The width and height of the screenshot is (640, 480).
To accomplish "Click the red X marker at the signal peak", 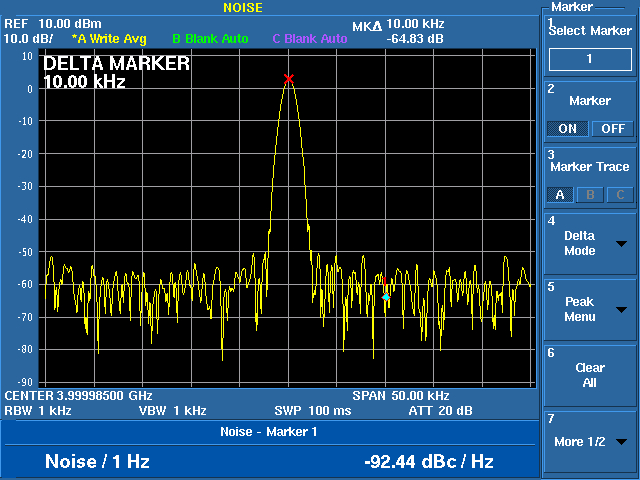I will coord(289,79).
